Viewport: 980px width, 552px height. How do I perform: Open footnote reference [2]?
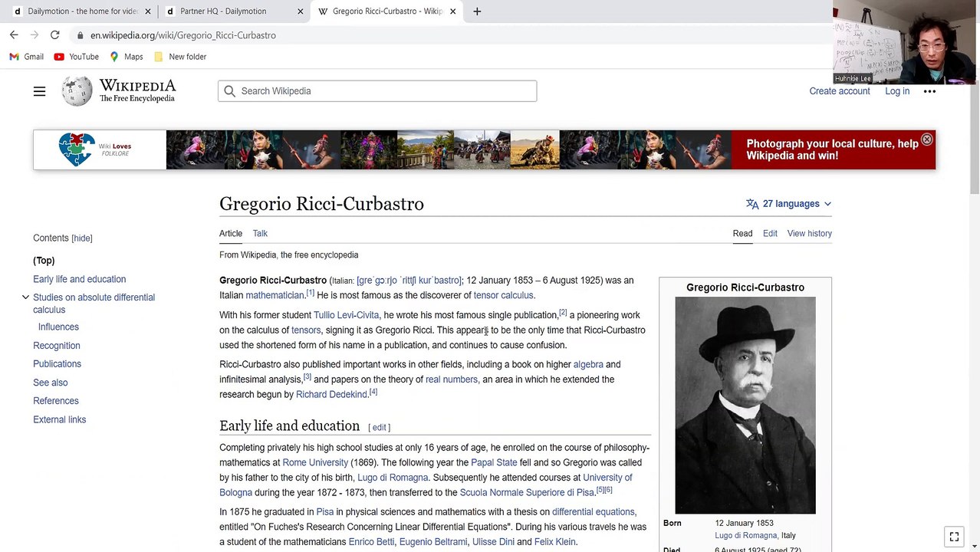(x=563, y=312)
